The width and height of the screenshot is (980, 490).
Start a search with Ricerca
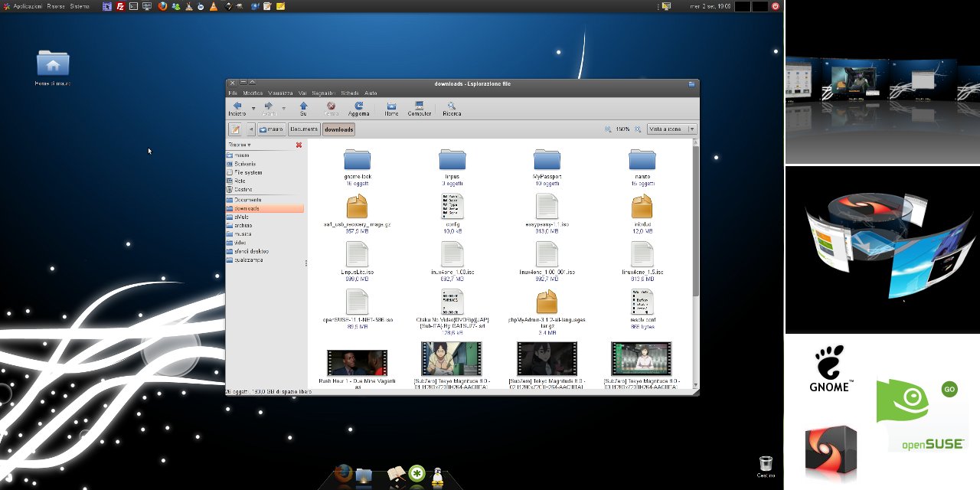click(x=452, y=108)
